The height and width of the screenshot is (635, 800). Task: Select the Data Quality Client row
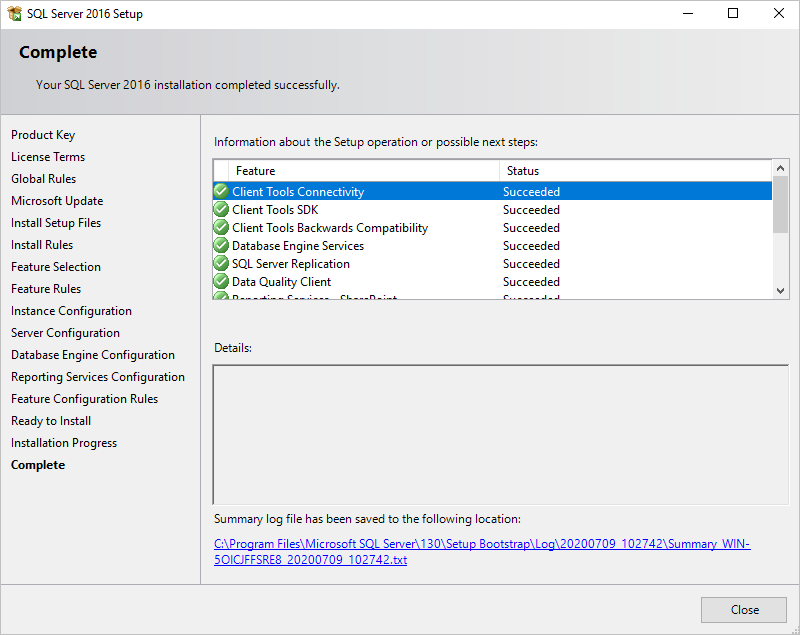point(492,282)
